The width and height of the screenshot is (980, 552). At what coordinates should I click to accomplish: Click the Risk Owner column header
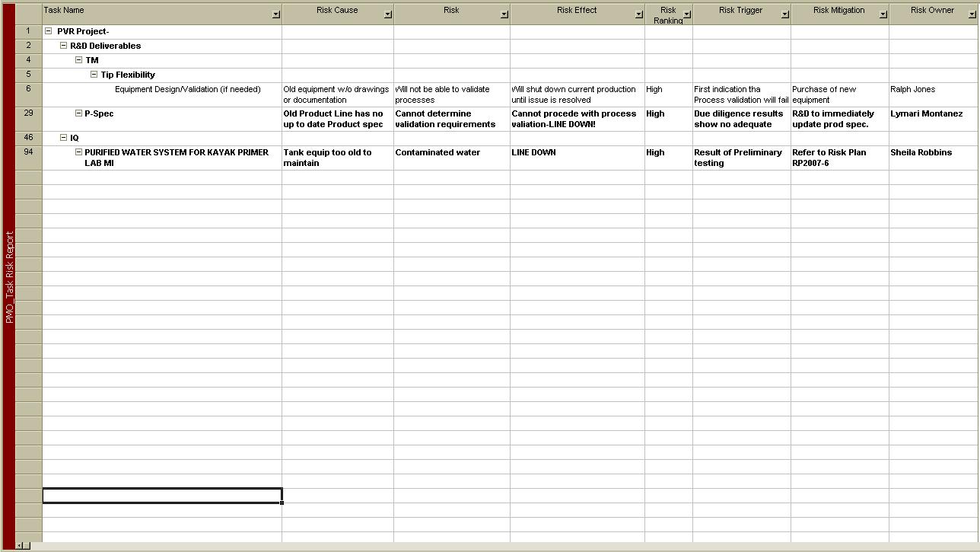931,11
